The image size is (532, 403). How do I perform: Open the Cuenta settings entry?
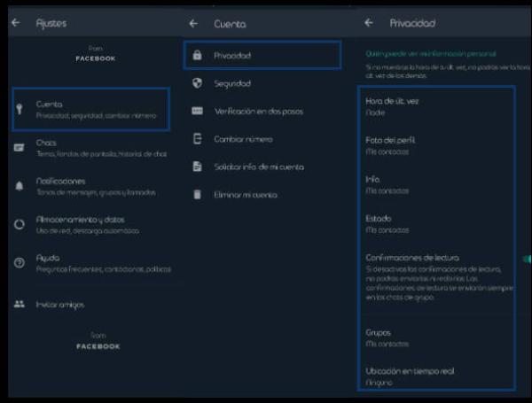[91, 109]
